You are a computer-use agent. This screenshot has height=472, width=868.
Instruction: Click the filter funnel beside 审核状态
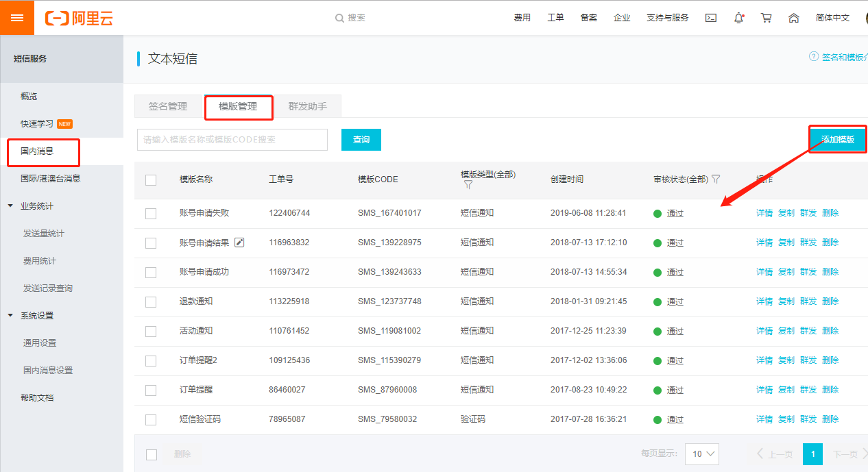tap(716, 179)
